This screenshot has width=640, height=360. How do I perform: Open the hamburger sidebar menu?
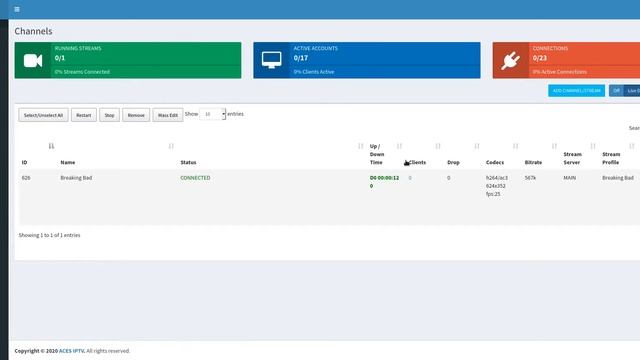pos(17,9)
